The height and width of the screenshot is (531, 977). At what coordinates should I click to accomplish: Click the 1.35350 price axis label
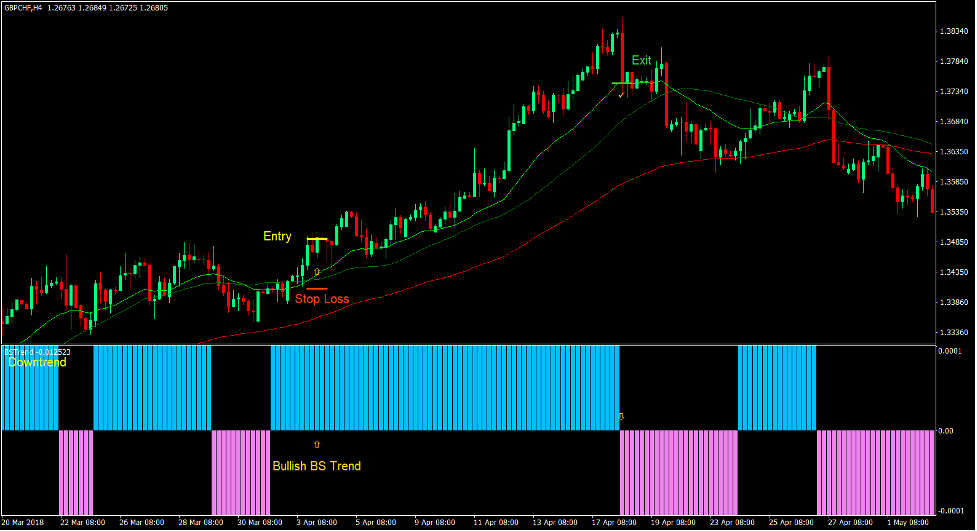[x=953, y=212]
